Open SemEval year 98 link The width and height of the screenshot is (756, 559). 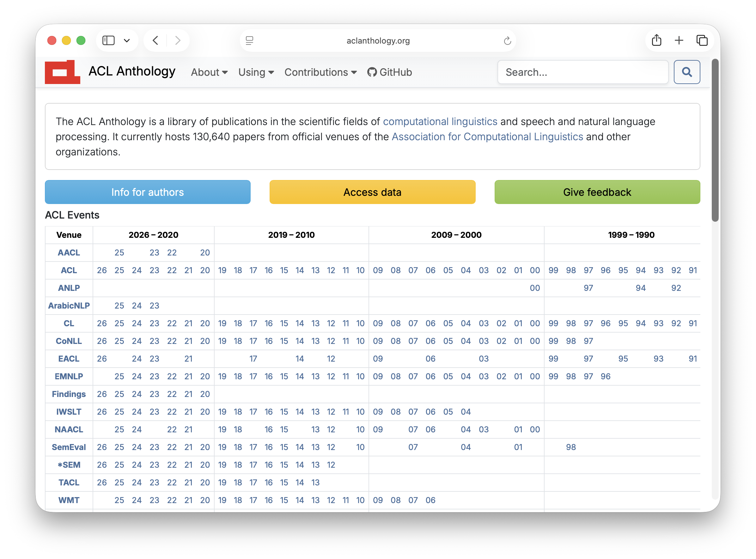(571, 447)
